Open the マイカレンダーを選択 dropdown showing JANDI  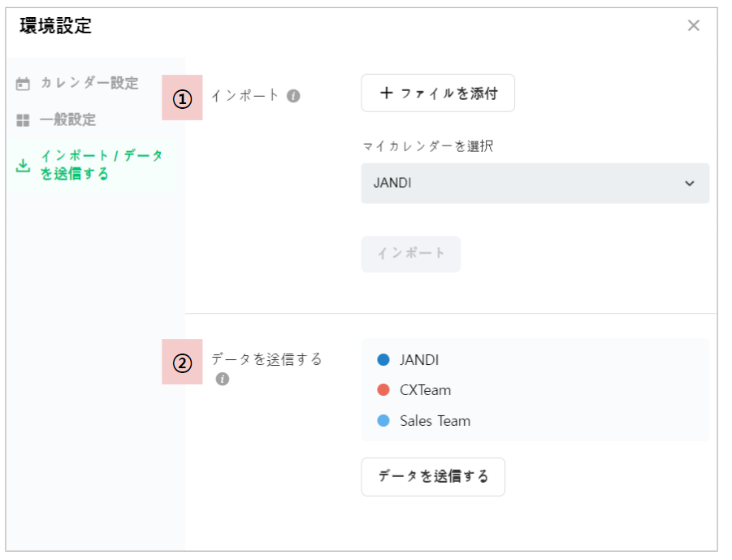coord(535,183)
